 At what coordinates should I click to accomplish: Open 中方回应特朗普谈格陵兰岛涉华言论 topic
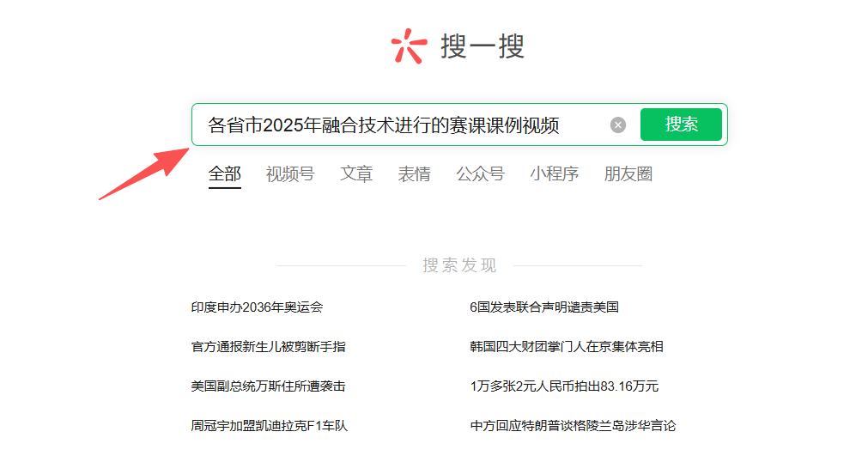[573, 426]
